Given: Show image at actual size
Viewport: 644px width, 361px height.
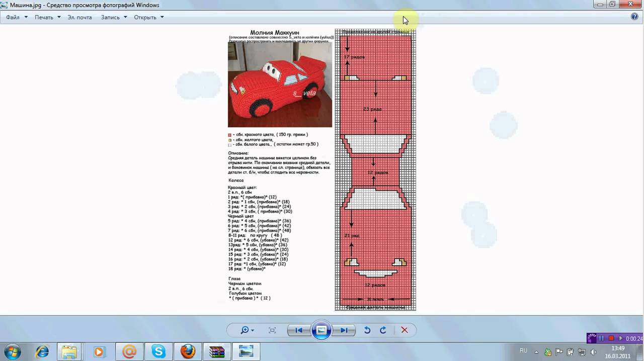Looking at the screenshot, I should point(272,330).
